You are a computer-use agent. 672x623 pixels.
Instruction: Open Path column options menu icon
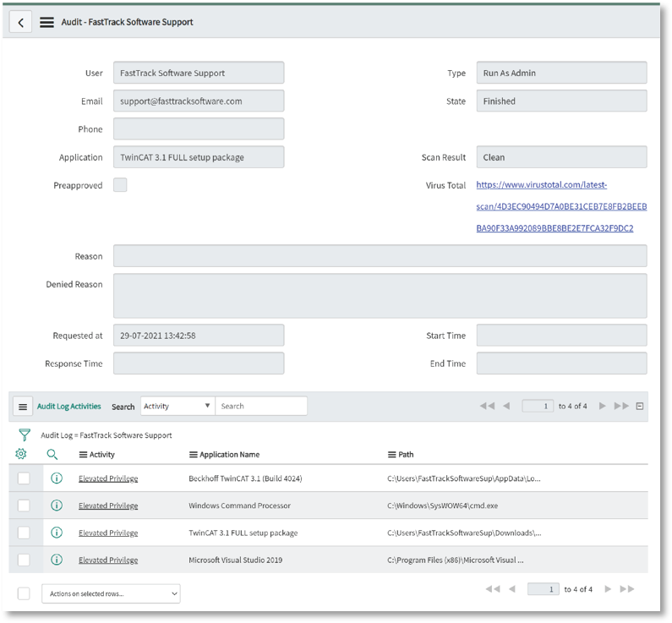[391, 455]
